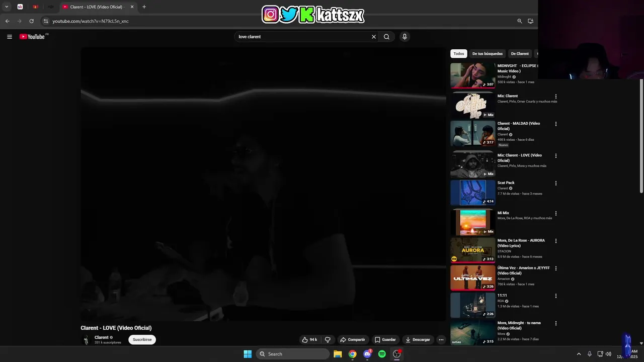Screen dimensions: 644x362
Task: Open the 'Scat Pack' video title
Action: click(506, 183)
